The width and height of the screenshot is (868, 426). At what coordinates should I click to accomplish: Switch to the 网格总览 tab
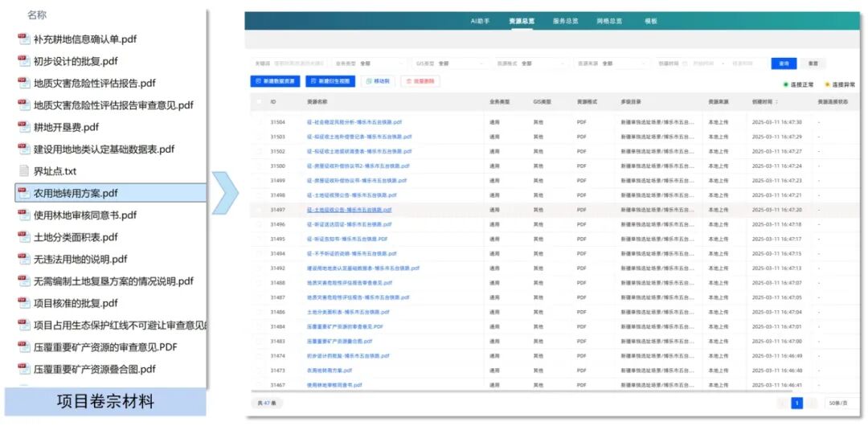(609, 21)
